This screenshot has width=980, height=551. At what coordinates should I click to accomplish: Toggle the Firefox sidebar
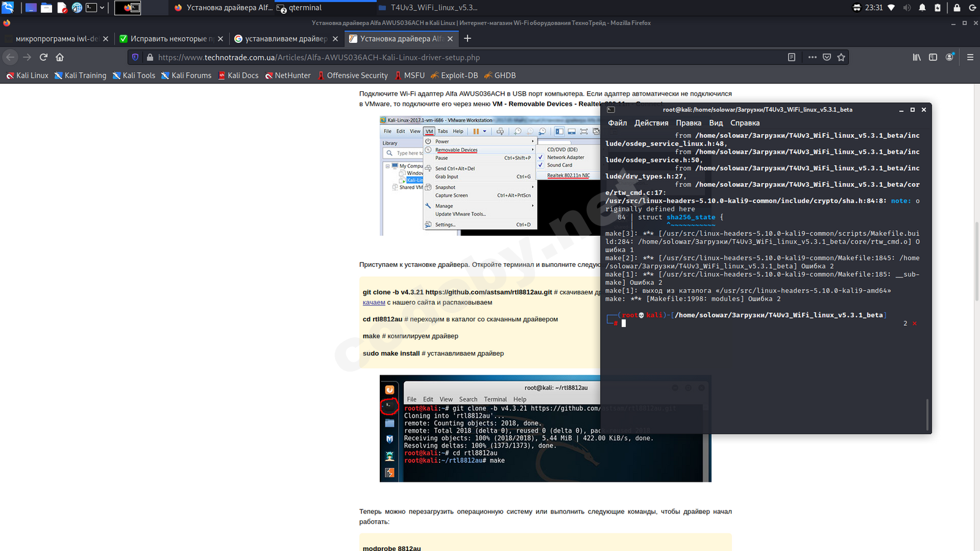click(x=933, y=57)
